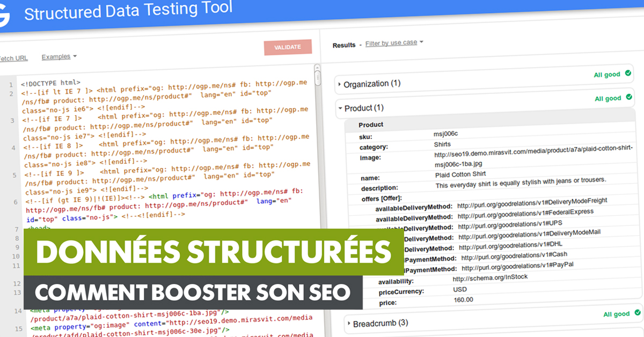This screenshot has width=644, height=337.
Task: Click the green checkmark beside Organization
Action: click(628, 73)
